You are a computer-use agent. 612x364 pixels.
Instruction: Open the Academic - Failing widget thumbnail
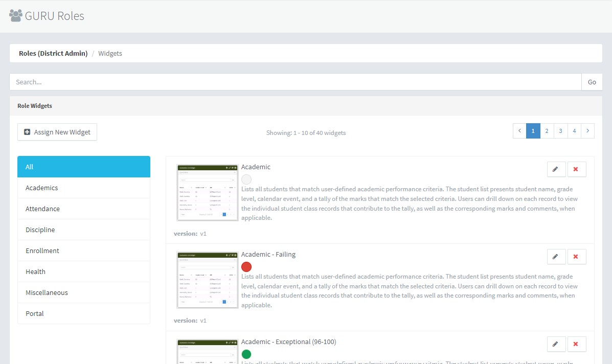(x=207, y=280)
